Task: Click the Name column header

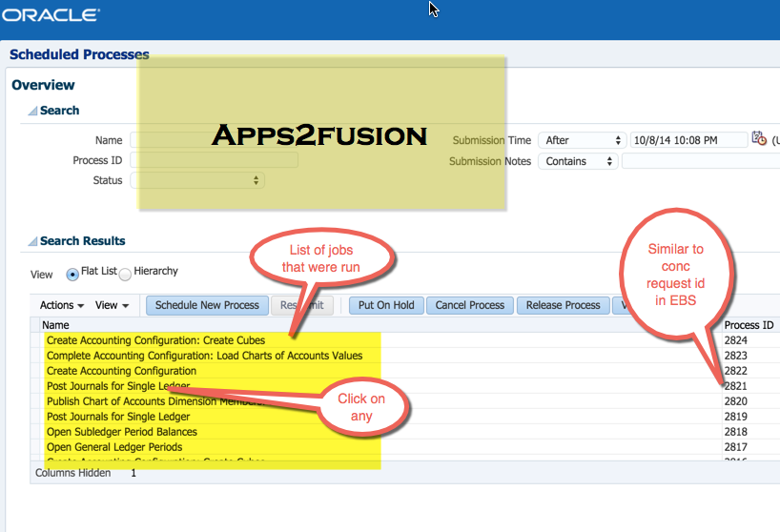Action: click(55, 325)
